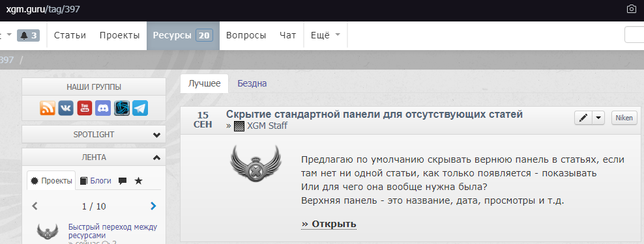Open the RSS feed group icon
Image resolution: width=644 pixels, height=244 pixels.
point(48,108)
